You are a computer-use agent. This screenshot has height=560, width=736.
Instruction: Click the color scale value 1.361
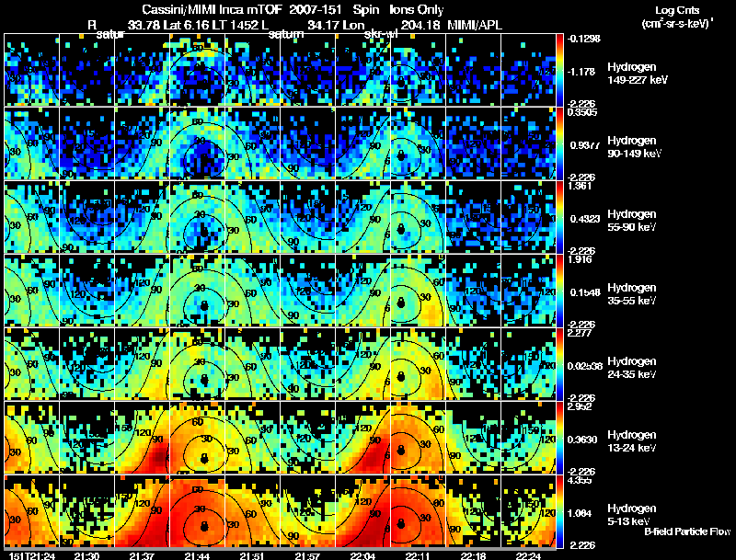(580, 186)
